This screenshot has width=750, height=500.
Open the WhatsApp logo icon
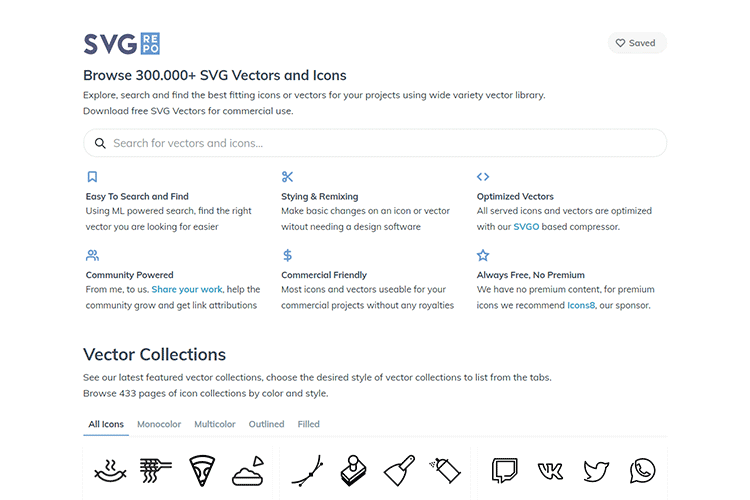tap(643, 470)
